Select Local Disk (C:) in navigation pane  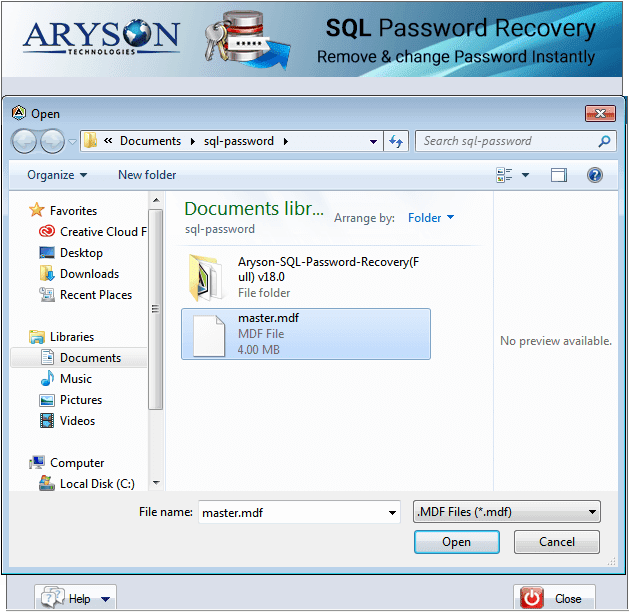97,484
